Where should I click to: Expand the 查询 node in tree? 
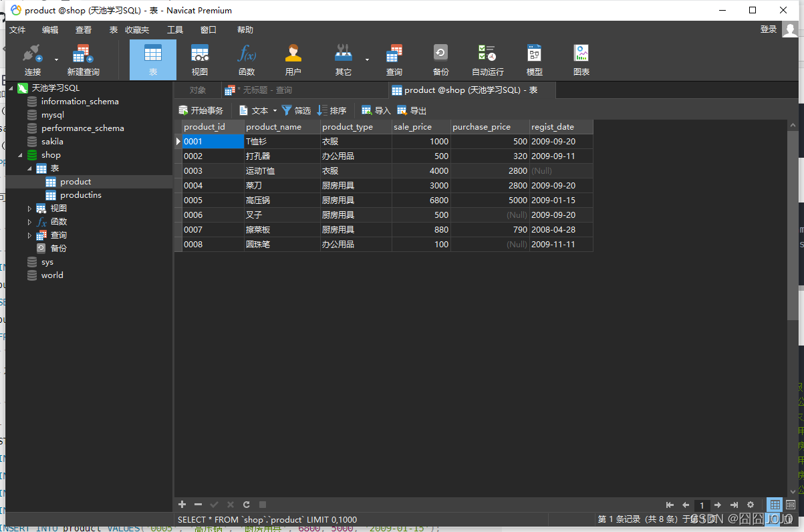point(29,235)
